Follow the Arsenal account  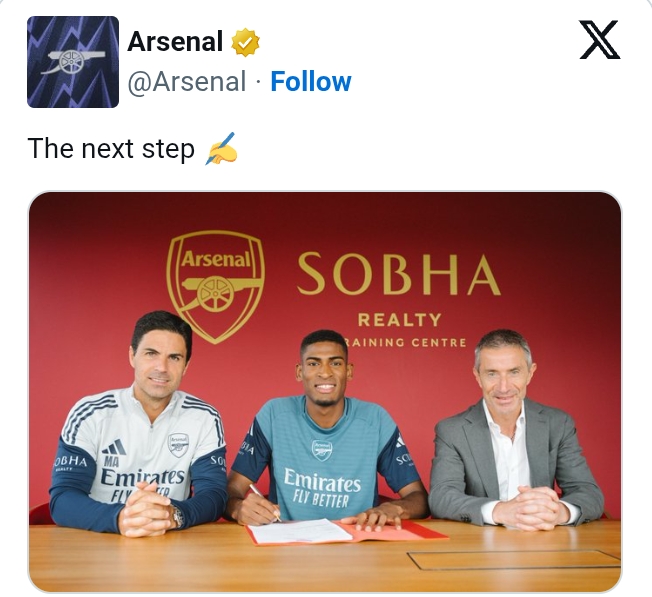[311, 81]
